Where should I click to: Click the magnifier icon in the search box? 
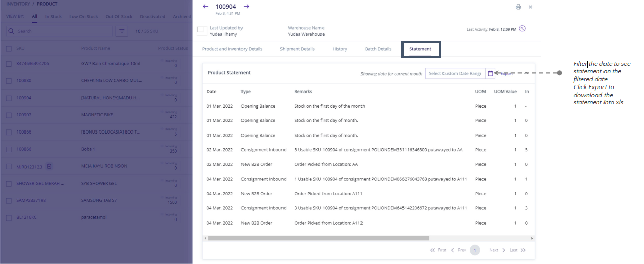(12, 31)
